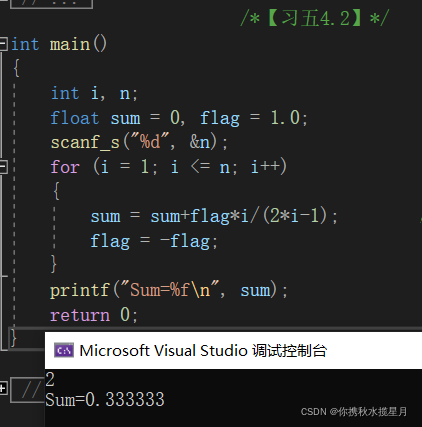Click the sum+flag*i/(2*i-1) expression

point(238,216)
